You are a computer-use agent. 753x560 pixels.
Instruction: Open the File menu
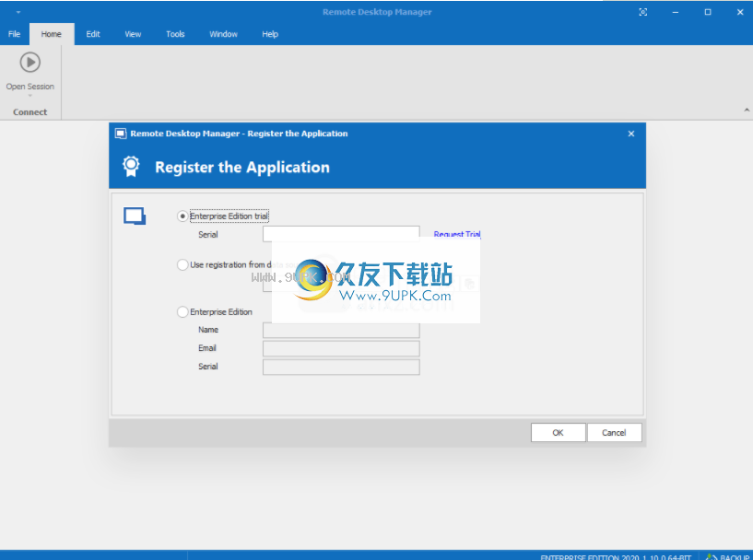tap(15, 34)
